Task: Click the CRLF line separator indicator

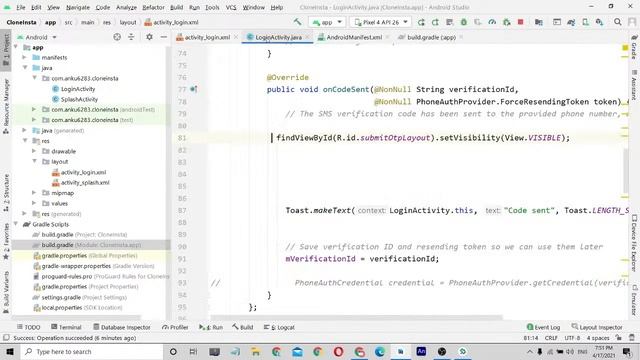Action: point(551,338)
